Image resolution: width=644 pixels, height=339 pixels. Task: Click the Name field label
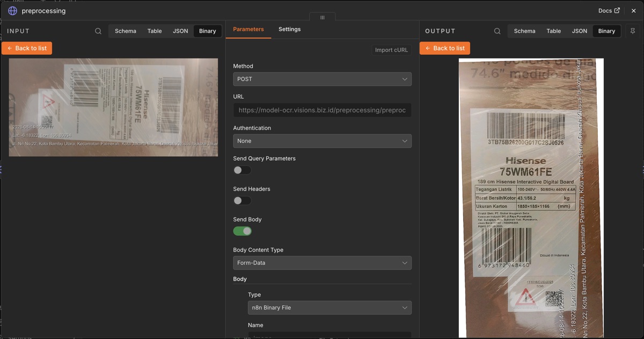[255, 325]
